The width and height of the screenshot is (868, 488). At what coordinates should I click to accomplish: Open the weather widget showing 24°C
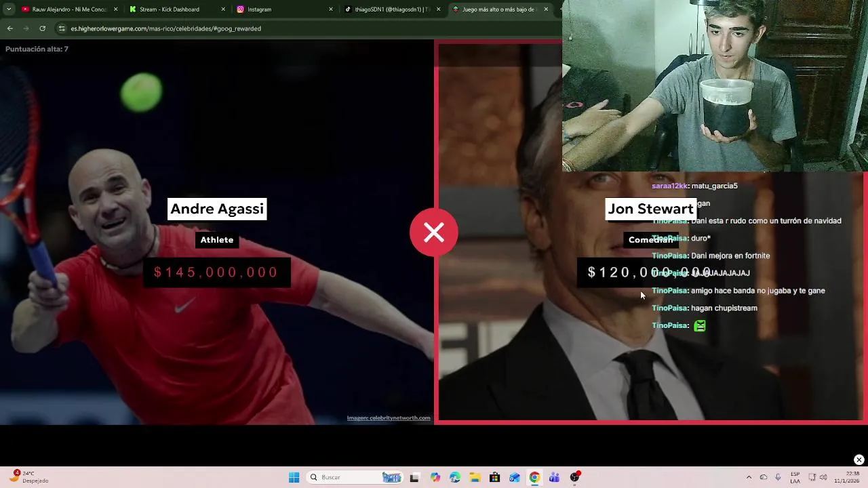(x=28, y=477)
